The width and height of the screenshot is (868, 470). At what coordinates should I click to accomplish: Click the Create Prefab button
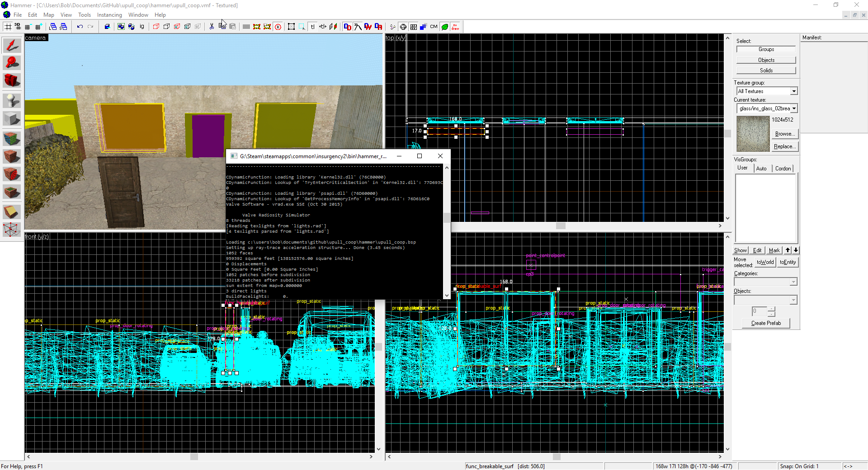coord(766,323)
